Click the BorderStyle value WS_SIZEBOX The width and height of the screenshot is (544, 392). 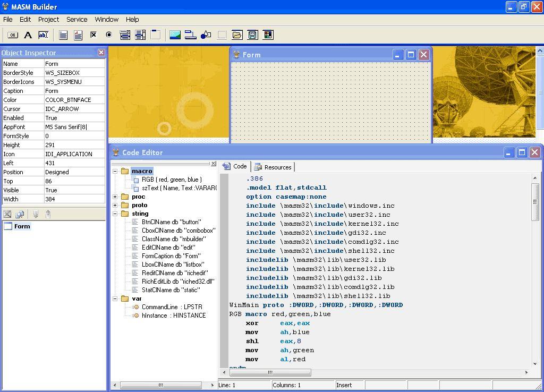pyautogui.click(x=74, y=73)
